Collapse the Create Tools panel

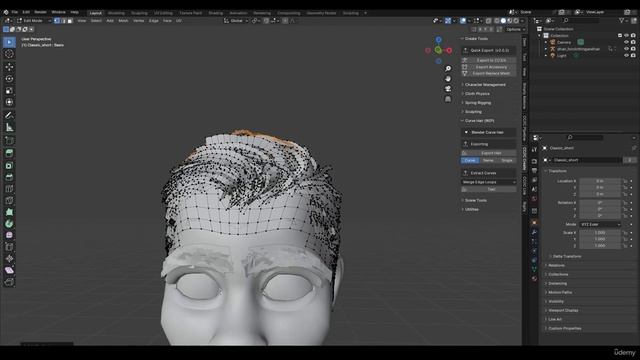click(476, 39)
